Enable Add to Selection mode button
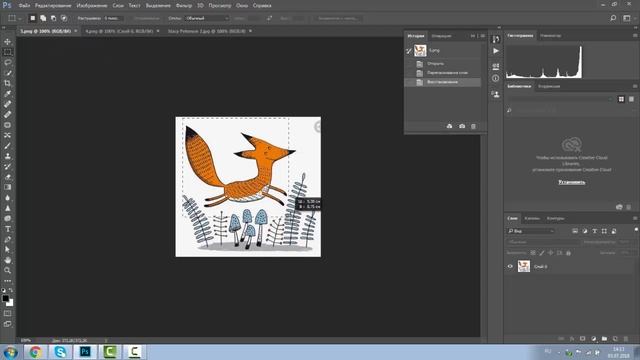Image resolution: width=640 pixels, height=360 pixels. point(43,18)
